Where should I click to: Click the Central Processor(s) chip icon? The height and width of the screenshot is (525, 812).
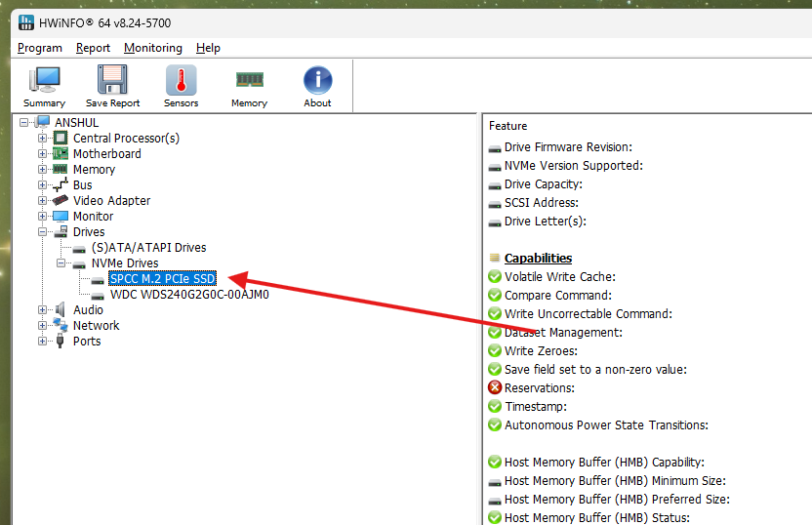click(x=61, y=138)
